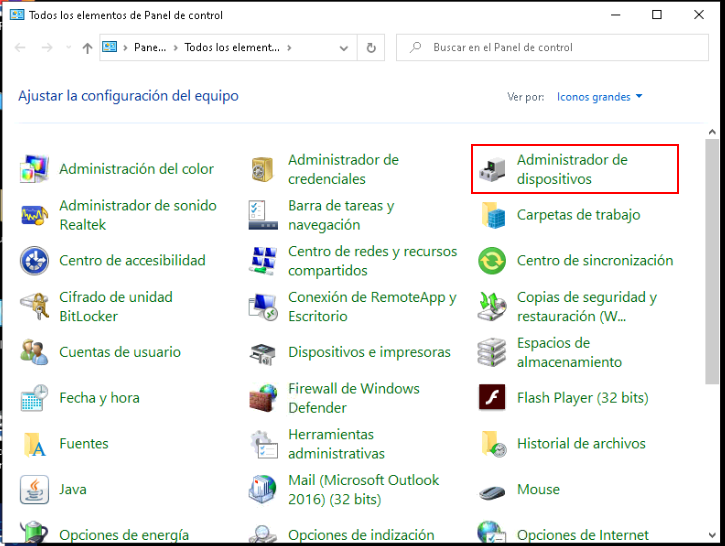Open the Java coffee cup icon
Screen dimensions: 725x546
[x=34, y=490]
